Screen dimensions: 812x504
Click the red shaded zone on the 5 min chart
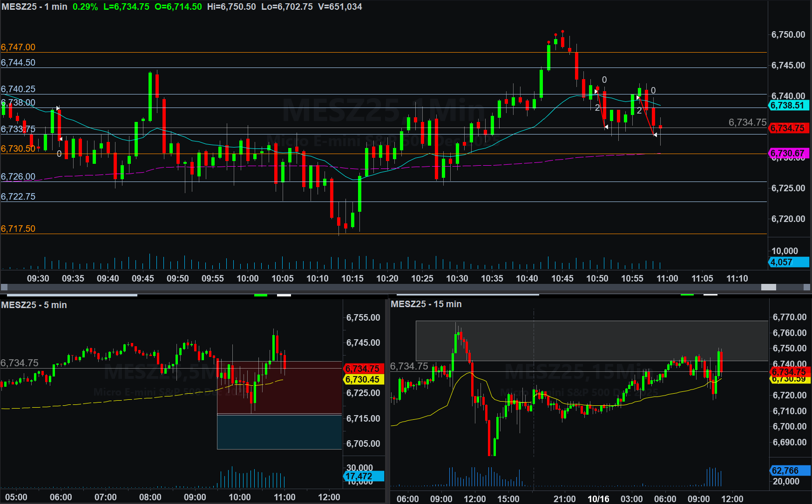click(x=279, y=387)
